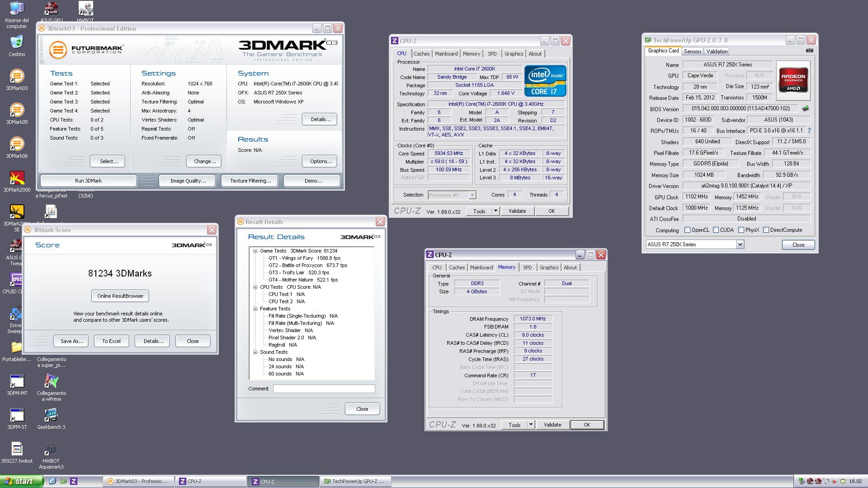This screenshot has width=868, height=488.
Task: Collapse the CPU Tests tree node
Action: pyautogui.click(x=255, y=287)
